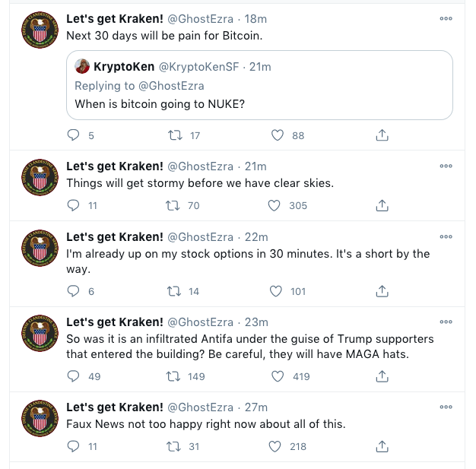Retweet the 'Things will get stormy' tweet
This screenshot has width=476, height=469.
(x=174, y=205)
